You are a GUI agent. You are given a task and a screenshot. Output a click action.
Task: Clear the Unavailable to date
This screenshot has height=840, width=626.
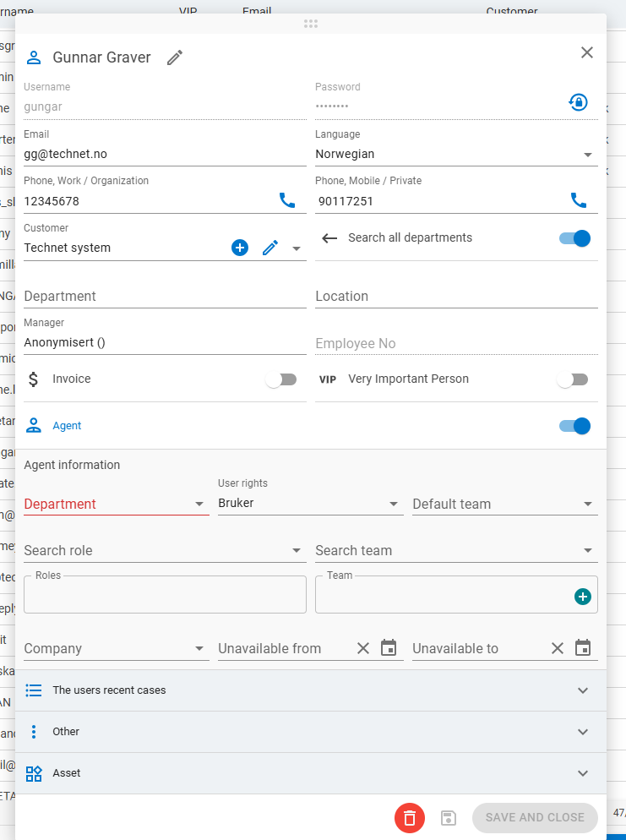coord(558,648)
